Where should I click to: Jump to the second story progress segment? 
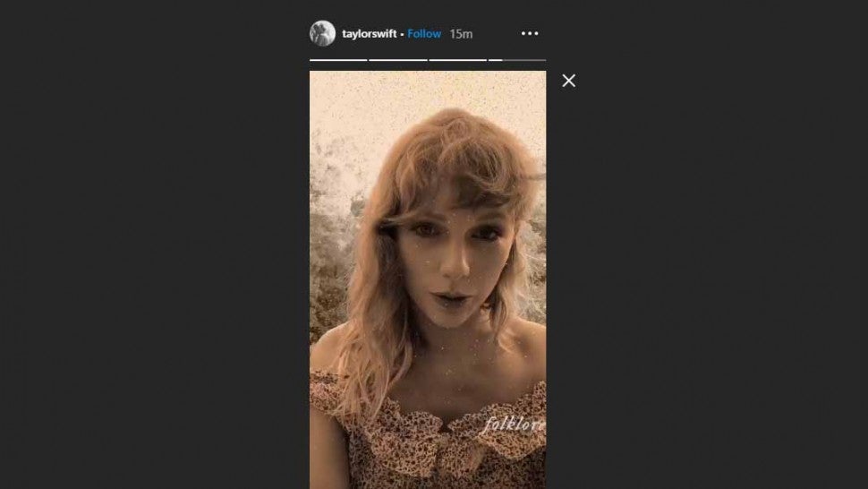tap(398, 60)
